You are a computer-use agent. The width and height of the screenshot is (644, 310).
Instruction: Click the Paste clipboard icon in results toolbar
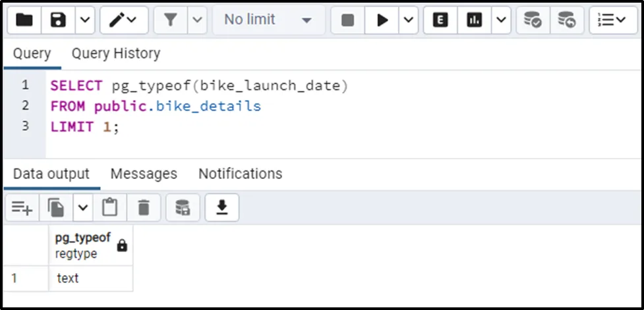tap(110, 208)
